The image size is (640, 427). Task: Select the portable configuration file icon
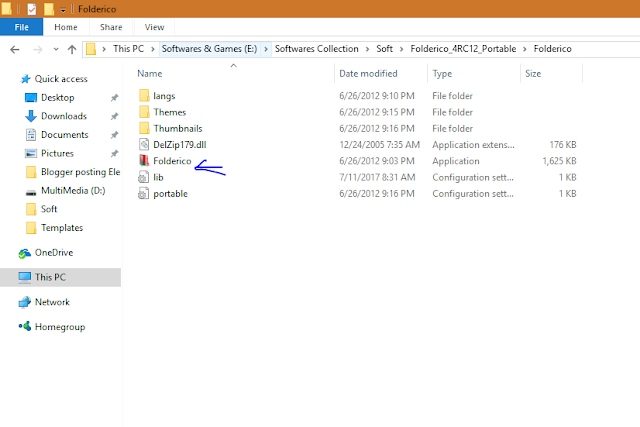144,193
